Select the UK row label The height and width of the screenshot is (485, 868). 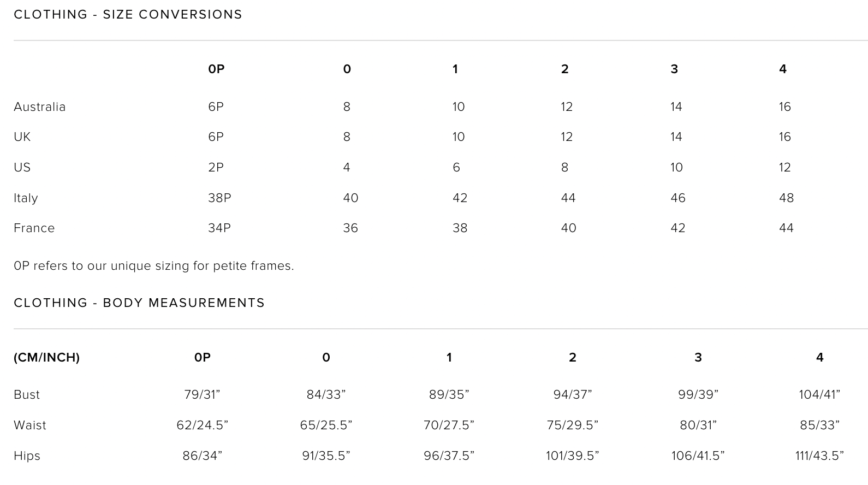coord(22,137)
